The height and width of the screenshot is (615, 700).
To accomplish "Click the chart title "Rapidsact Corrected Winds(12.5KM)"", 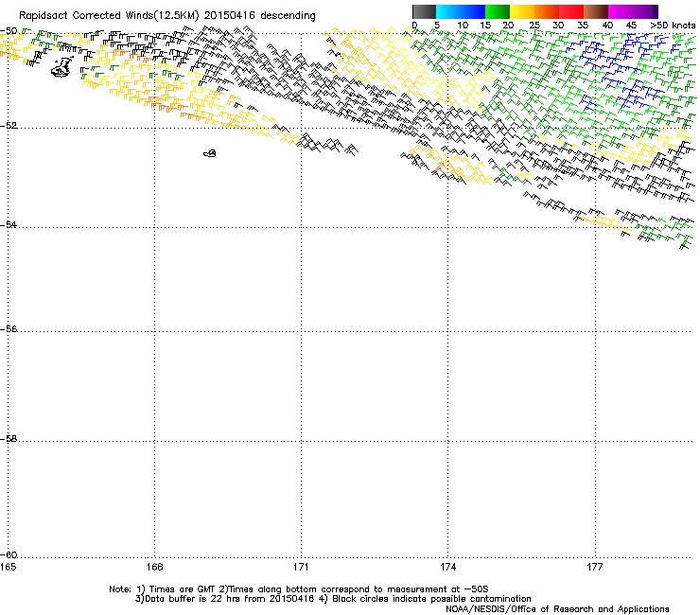I will (109, 16).
